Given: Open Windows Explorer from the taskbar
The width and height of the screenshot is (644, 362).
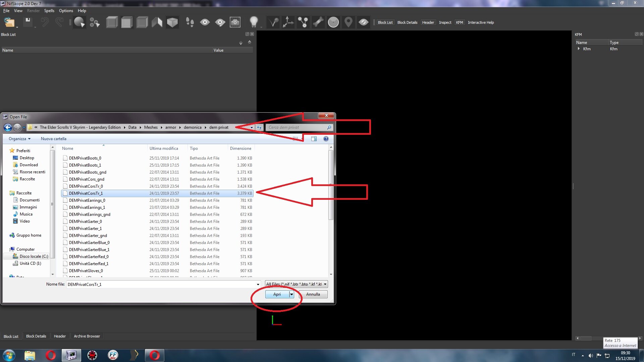Looking at the screenshot, I should pos(30,355).
